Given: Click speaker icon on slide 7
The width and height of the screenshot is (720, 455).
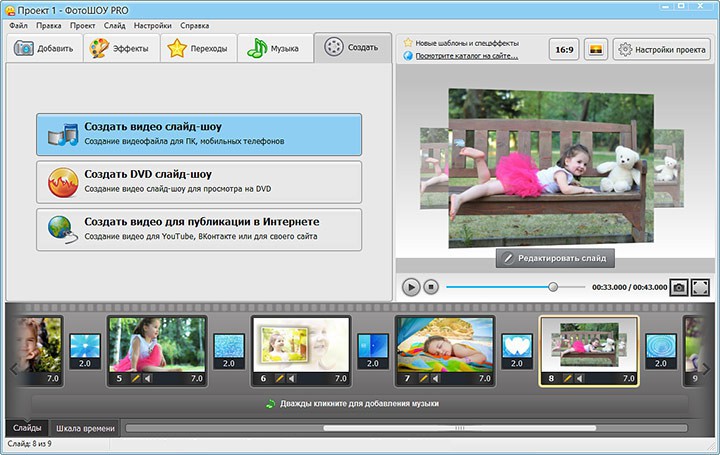Looking at the screenshot, I should tap(435, 379).
